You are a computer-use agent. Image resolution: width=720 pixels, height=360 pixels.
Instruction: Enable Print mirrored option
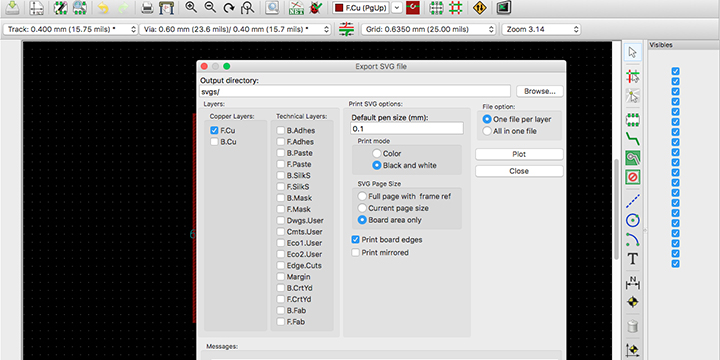coord(355,253)
